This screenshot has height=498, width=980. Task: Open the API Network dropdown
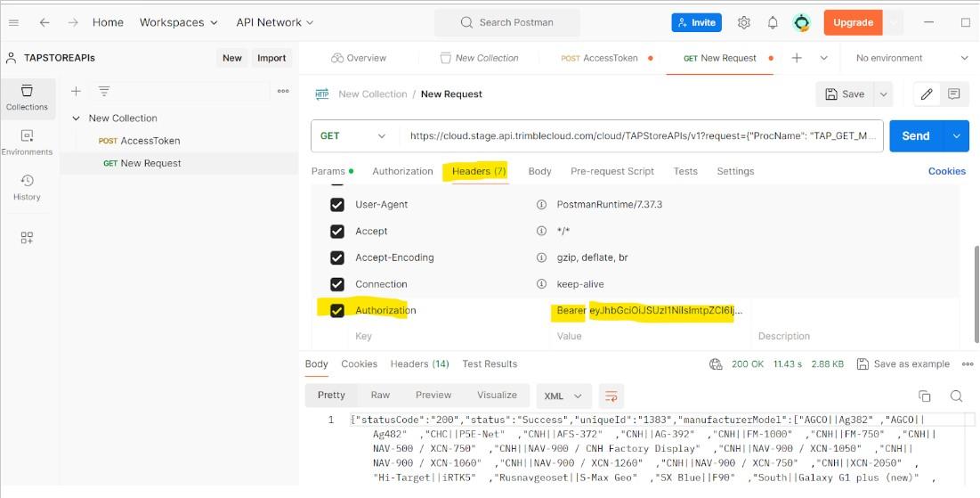click(x=274, y=22)
